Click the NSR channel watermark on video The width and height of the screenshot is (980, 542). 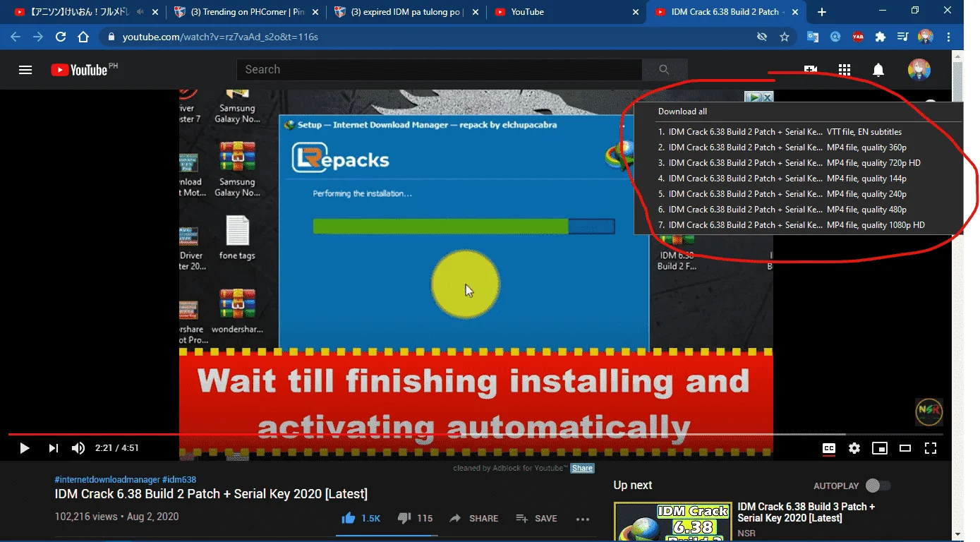[928, 412]
